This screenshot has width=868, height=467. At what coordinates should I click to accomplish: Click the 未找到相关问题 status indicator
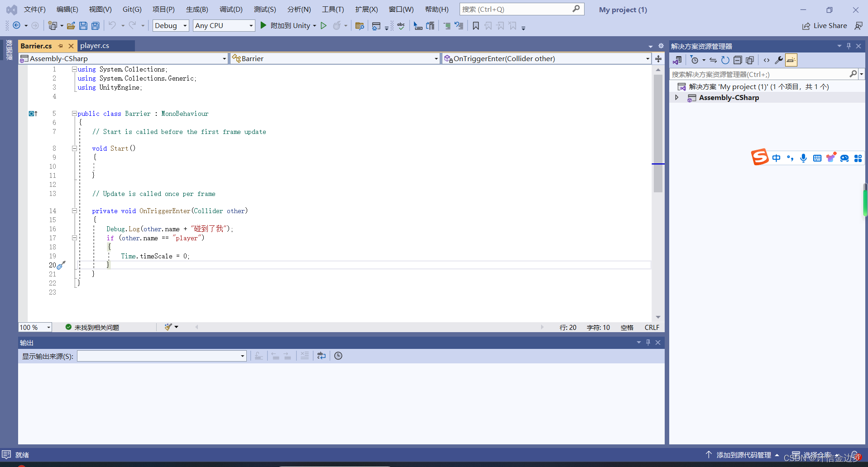pyautogui.click(x=92, y=327)
